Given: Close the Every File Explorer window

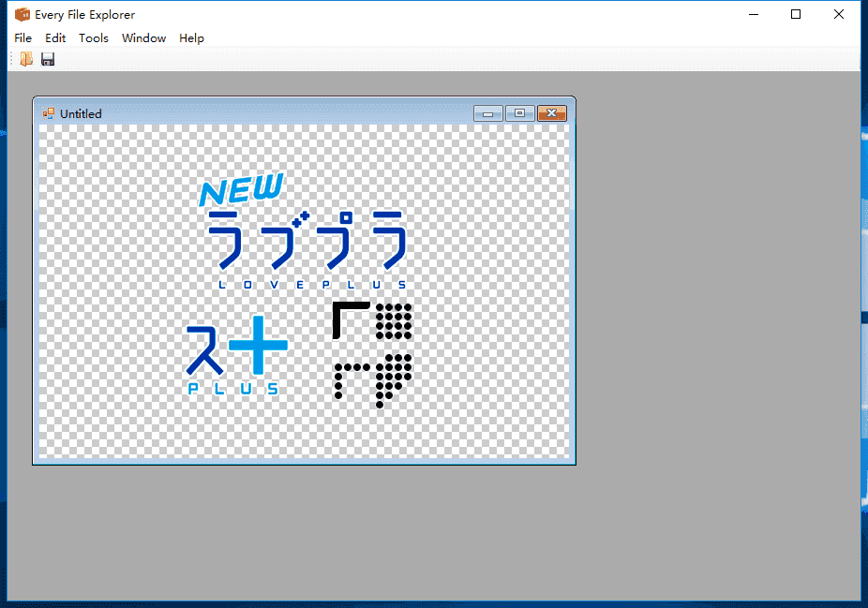Looking at the screenshot, I should pos(839,14).
